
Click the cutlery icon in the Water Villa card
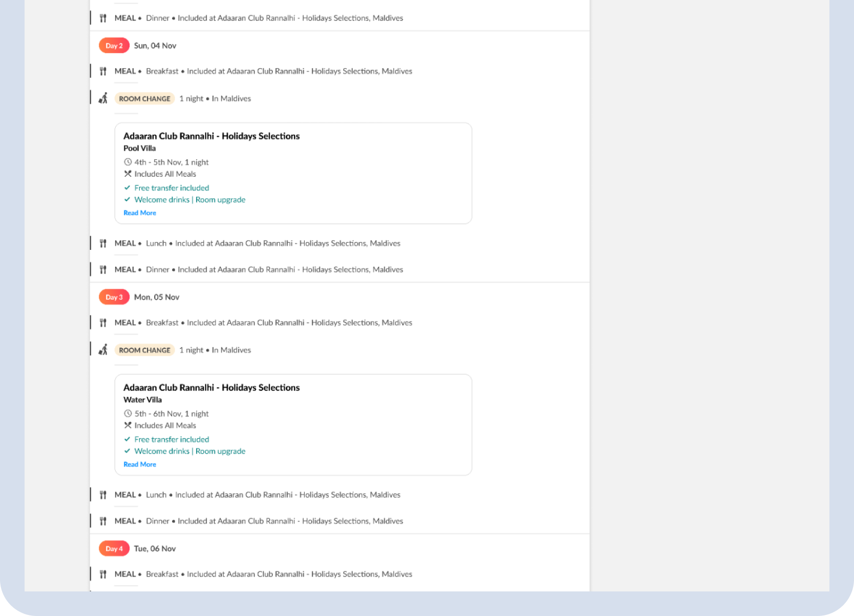pos(128,425)
